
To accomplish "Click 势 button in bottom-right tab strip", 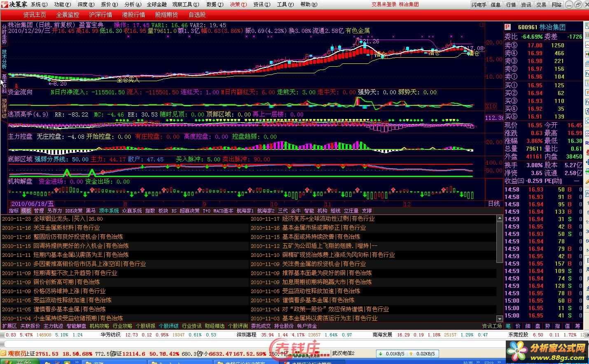I will pyautogui.click(x=548, y=326).
